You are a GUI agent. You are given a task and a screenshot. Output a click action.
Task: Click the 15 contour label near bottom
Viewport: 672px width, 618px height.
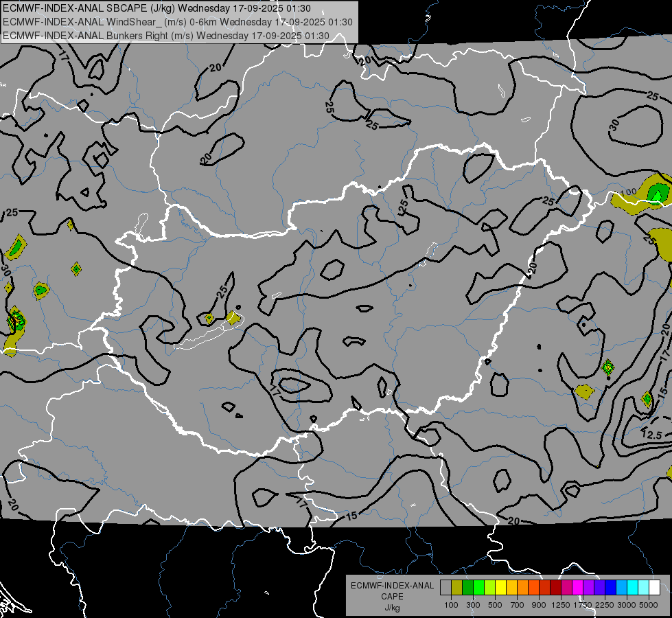click(351, 516)
